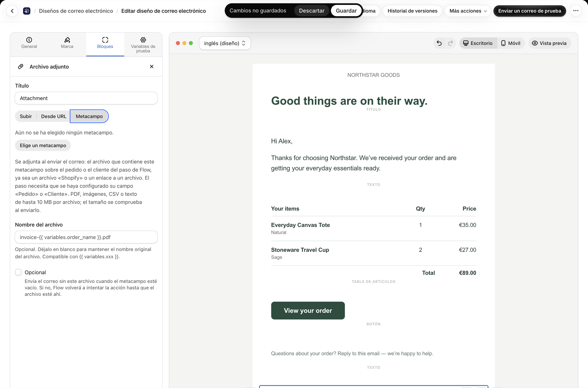588x388 pixels.
Task: Click the View your order button
Action: [x=308, y=310]
